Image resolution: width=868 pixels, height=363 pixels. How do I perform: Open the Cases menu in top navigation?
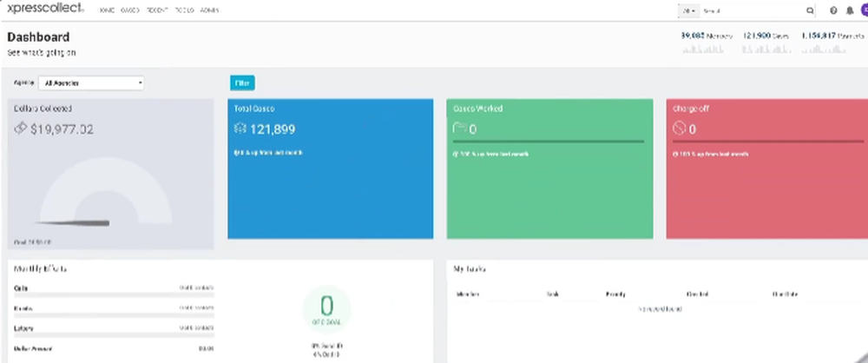(x=129, y=10)
